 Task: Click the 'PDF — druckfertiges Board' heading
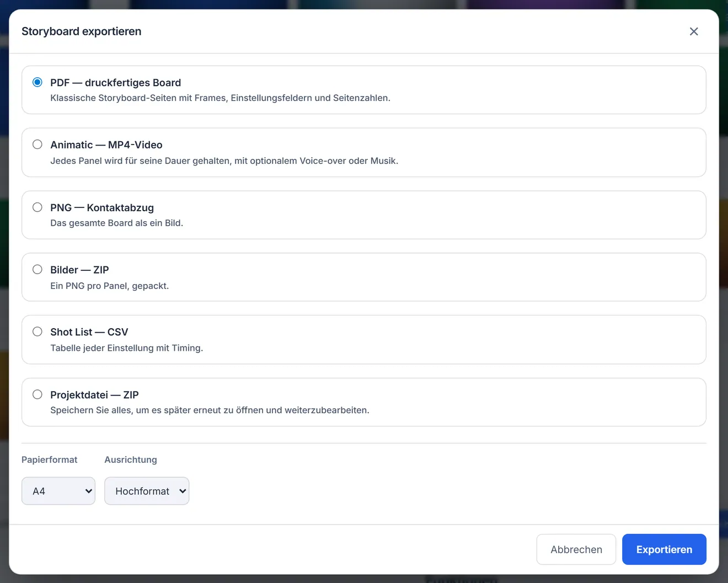point(116,83)
